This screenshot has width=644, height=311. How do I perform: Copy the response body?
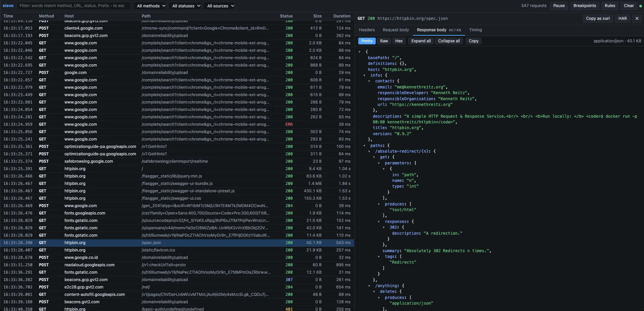[x=473, y=41]
